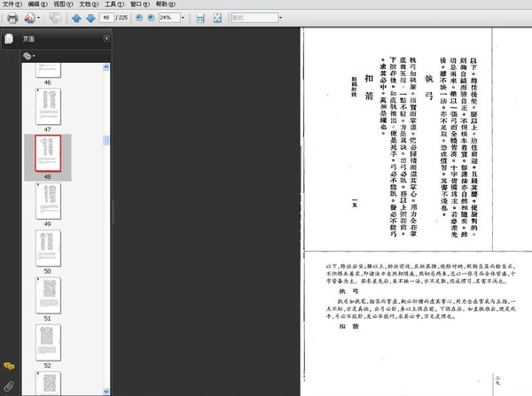Viewport: 532px width, 396px height.
Task: Open the pages panel options gear menu
Action: [29, 56]
